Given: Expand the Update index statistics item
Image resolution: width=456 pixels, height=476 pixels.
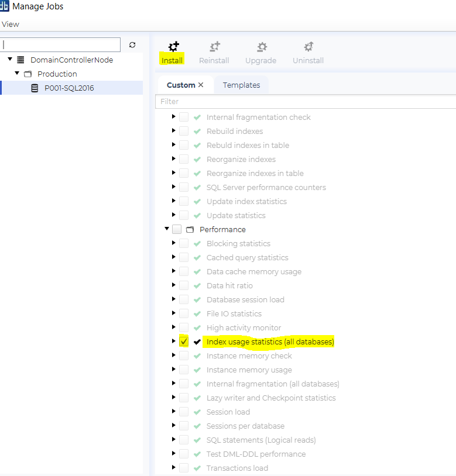Looking at the screenshot, I should coord(173,201).
